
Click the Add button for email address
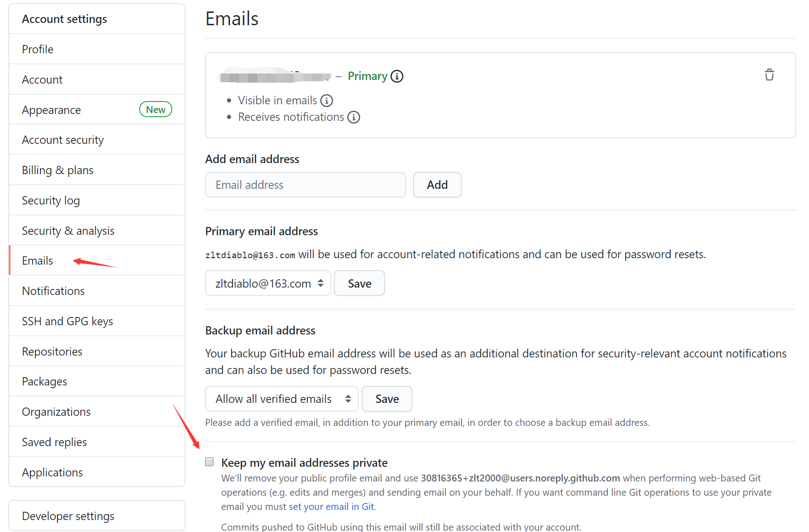[x=437, y=185]
